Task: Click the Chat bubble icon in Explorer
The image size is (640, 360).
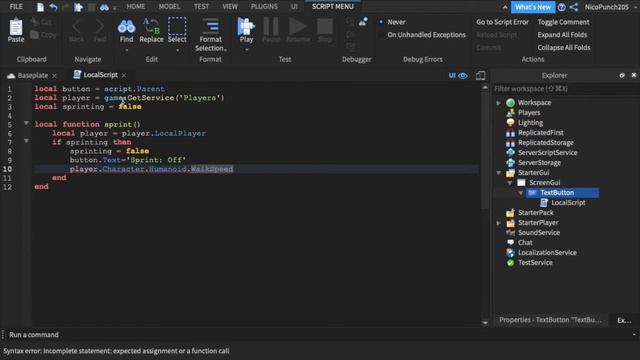Action: coord(510,242)
